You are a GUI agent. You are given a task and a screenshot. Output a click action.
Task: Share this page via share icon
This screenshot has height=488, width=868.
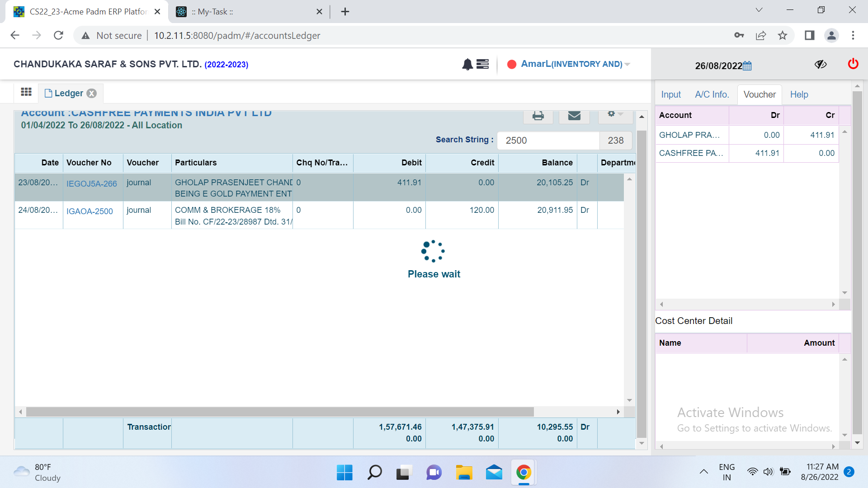point(761,35)
